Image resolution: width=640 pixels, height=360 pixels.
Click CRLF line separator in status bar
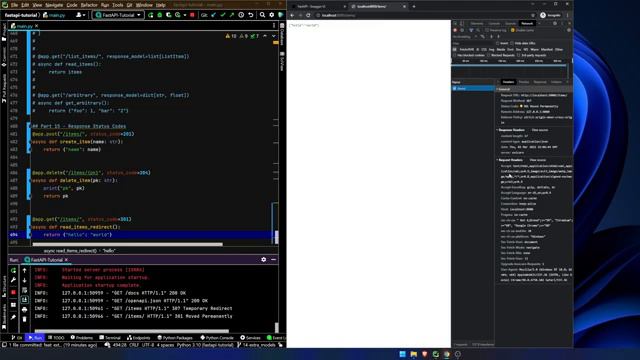(x=134, y=345)
